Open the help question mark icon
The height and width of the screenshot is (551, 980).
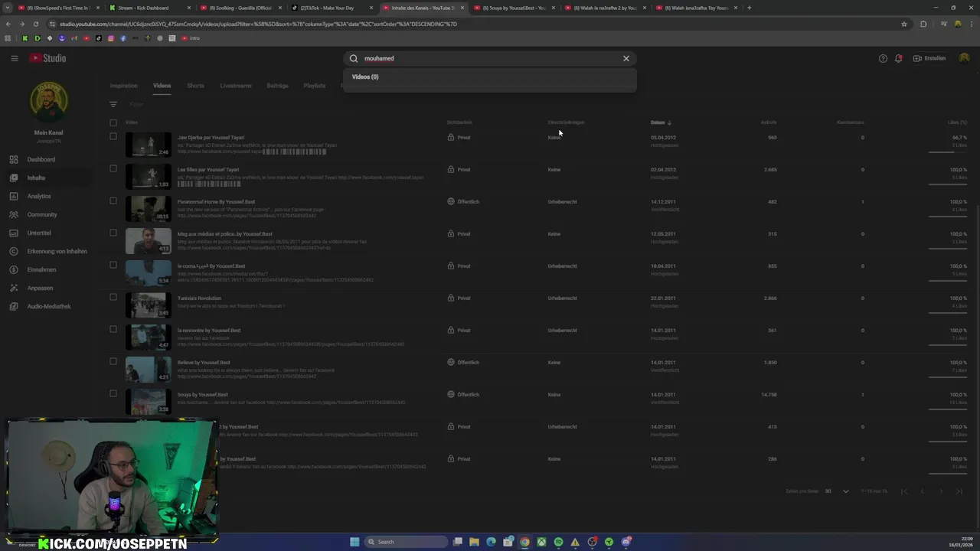tap(883, 58)
